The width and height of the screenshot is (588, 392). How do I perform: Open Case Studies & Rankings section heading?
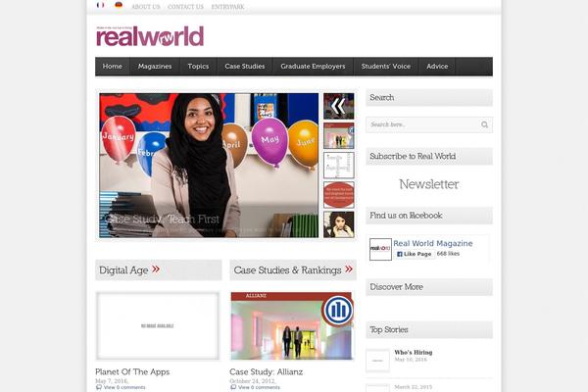click(x=287, y=270)
